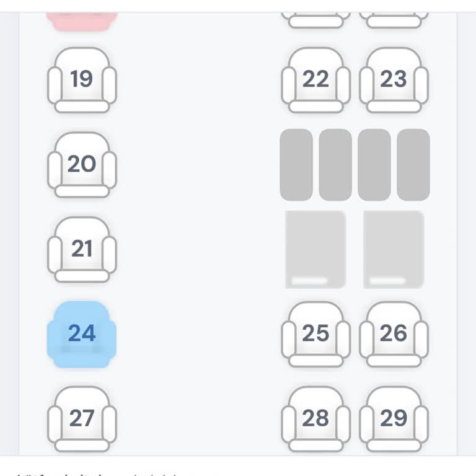Choose seat 20 on the left
The width and height of the screenshot is (476, 476).
(x=82, y=164)
